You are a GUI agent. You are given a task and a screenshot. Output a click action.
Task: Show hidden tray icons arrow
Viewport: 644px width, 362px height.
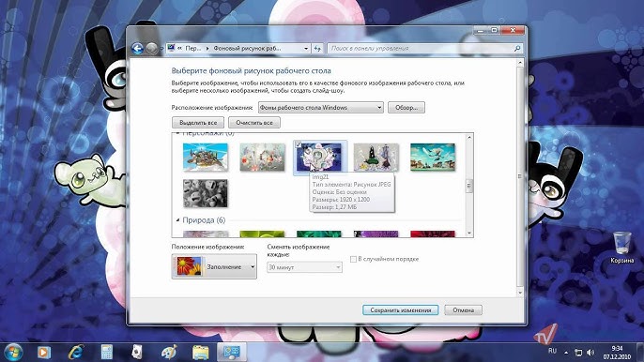(x=566, y=352)
